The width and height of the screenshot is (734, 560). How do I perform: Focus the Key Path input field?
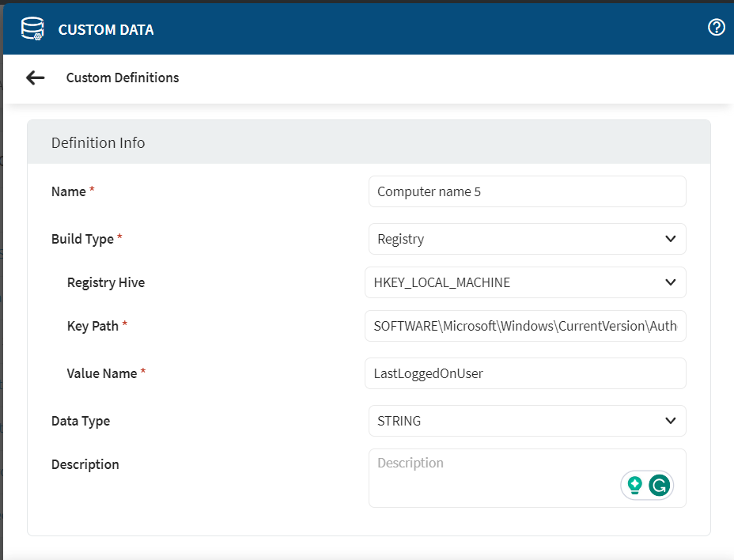525,326
